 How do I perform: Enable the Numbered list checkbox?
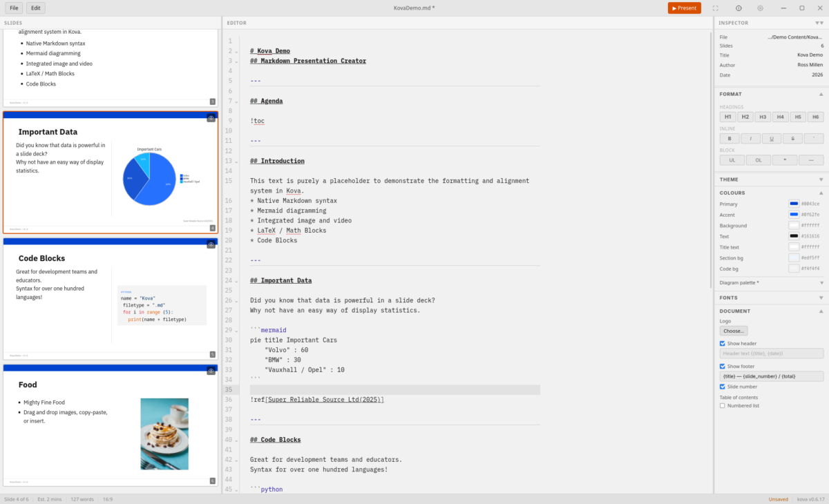(x=723, y=405)
